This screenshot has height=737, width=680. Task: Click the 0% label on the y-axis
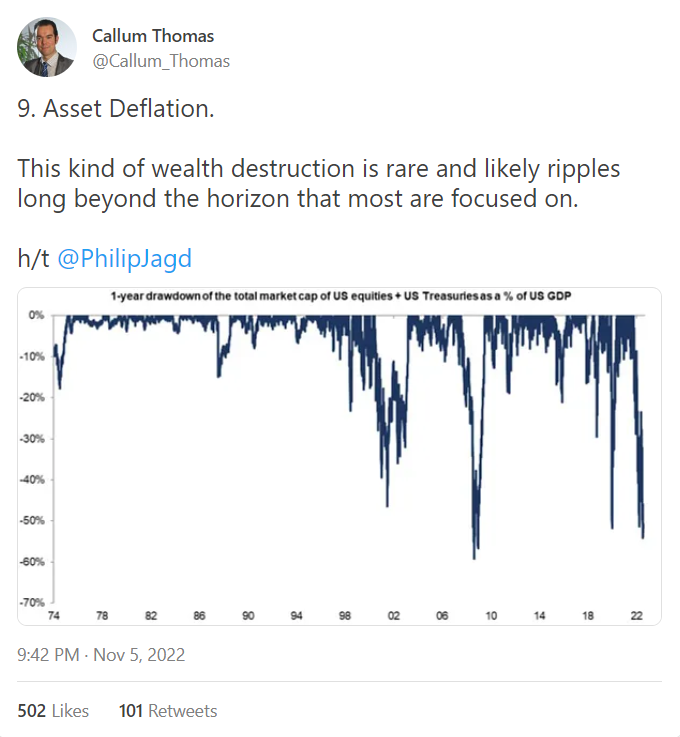pyautogui.click(x=36, y=315)
